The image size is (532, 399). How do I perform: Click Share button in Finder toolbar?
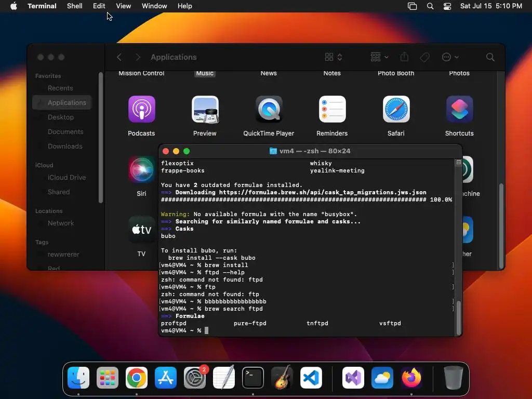point(404,57)
